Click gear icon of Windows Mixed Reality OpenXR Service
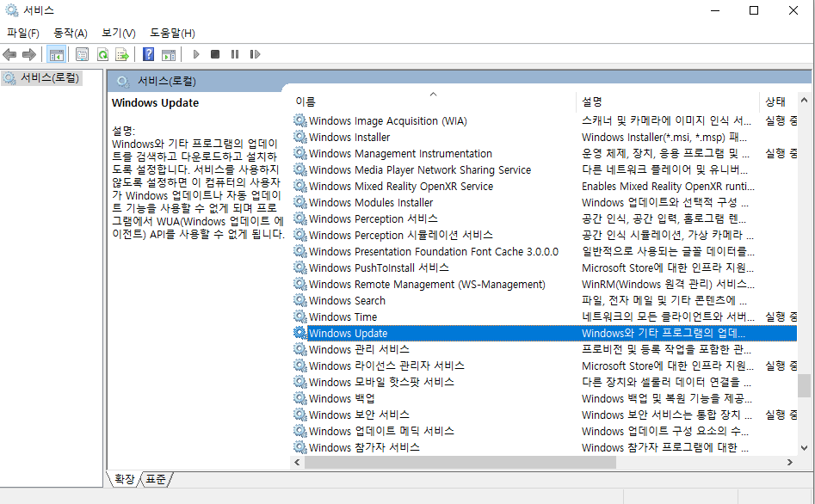The width and height of the screenshot is (815, 504). point(299,186)
